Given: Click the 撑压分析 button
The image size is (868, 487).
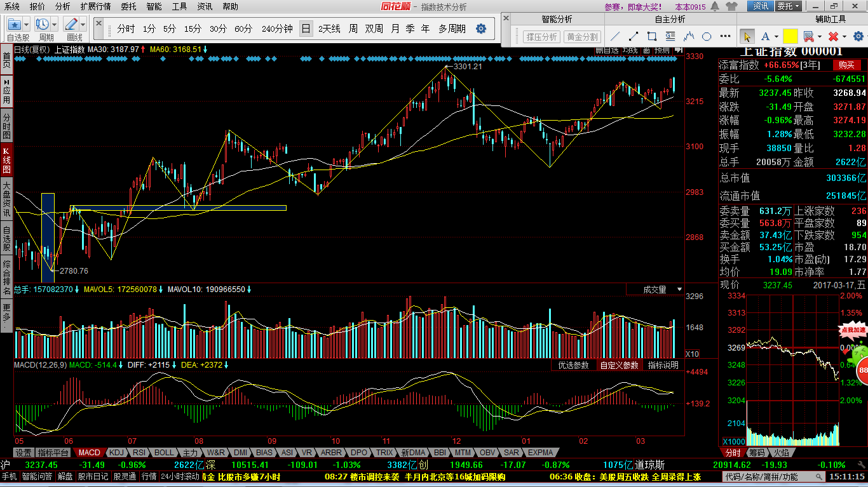Looking at the screenshot, I should (541, 37).
